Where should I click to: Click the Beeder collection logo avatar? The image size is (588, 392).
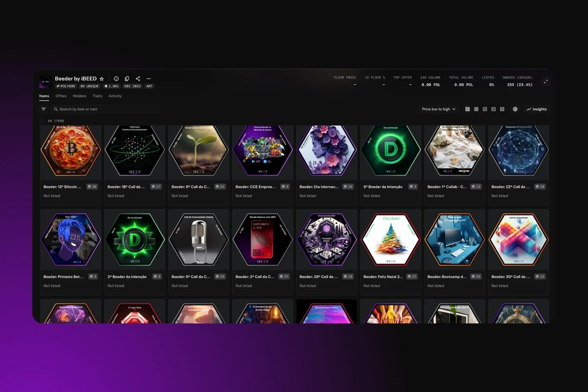pyautogui.click(x=45, y=82)
